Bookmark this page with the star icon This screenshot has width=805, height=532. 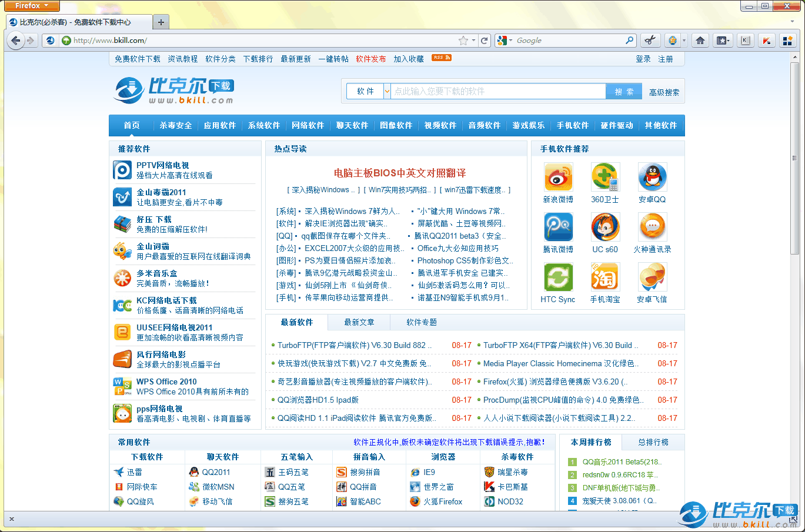coord(463,41)
